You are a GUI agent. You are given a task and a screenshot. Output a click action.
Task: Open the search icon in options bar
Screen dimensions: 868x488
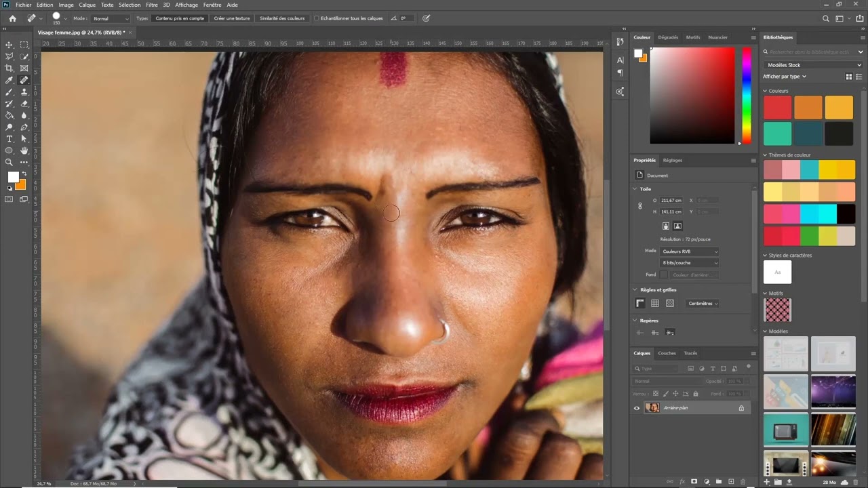tap(825, 18)
